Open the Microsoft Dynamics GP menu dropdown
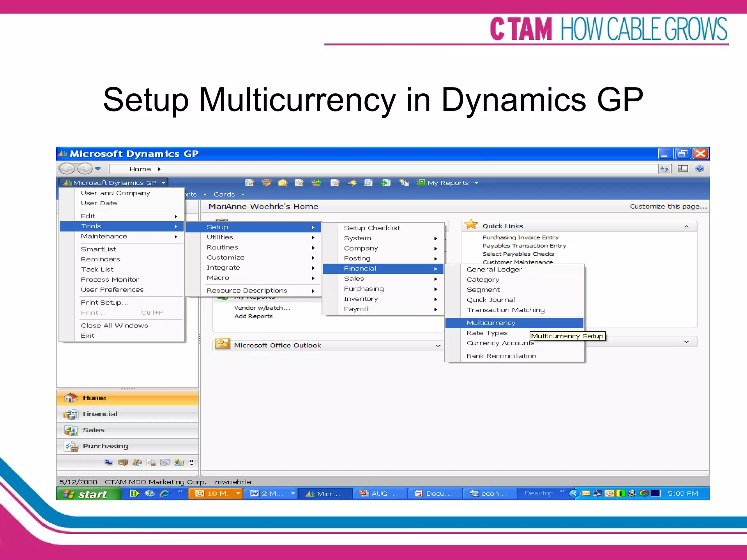This screenshot has width=747, height=560. click(114, 183)
